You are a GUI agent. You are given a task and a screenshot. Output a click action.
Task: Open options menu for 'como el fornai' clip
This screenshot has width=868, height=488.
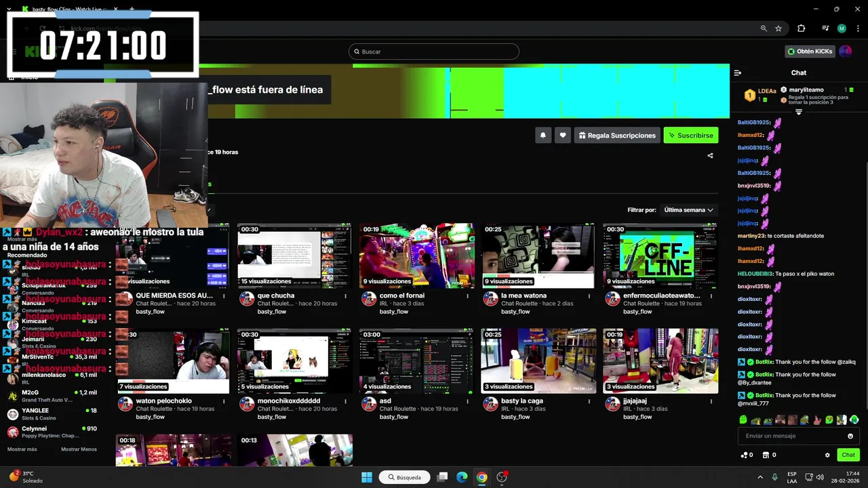click(x=467, y=296)
